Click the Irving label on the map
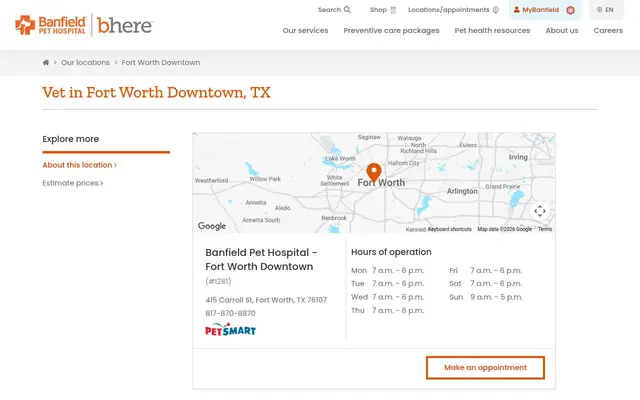The width and height of the screenshot is (640, 400). point(518,157)
